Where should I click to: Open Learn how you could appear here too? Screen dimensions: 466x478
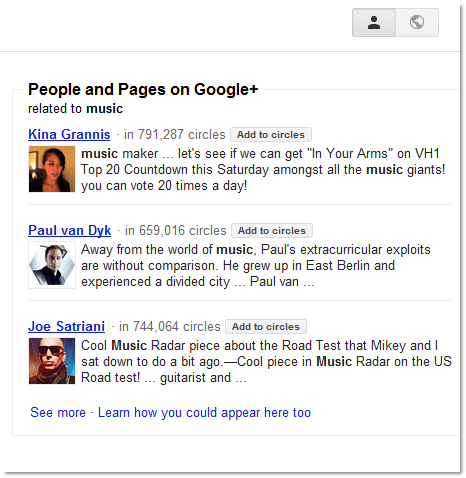tap(204, 413)
